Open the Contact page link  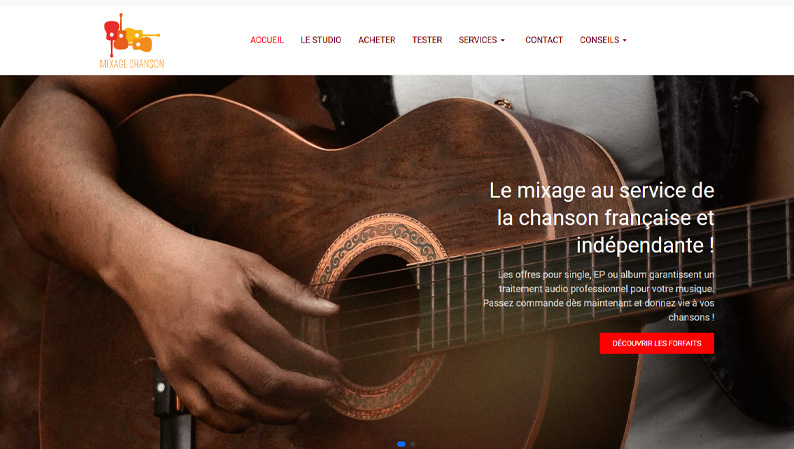[x=544, y=40]
